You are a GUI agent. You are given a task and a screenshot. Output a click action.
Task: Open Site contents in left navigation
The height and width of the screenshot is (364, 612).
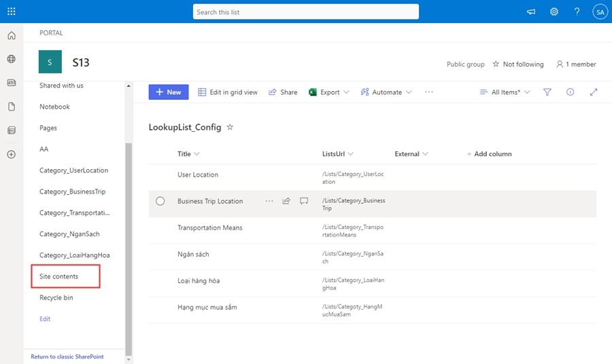[x=59, y=276]
